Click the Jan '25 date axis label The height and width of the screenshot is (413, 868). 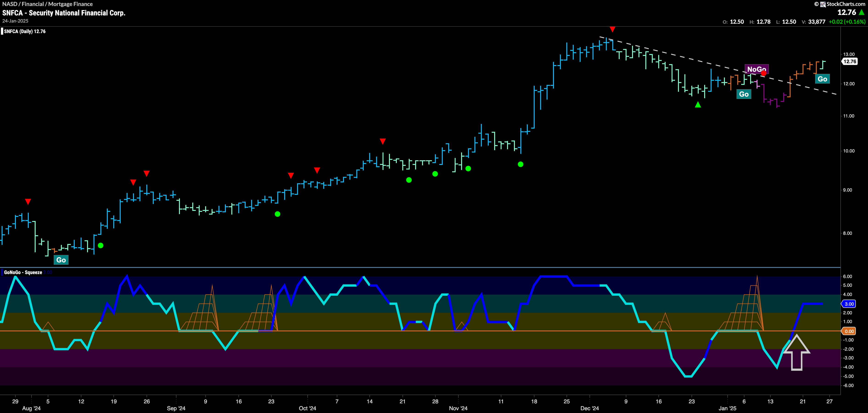(727, 408)
